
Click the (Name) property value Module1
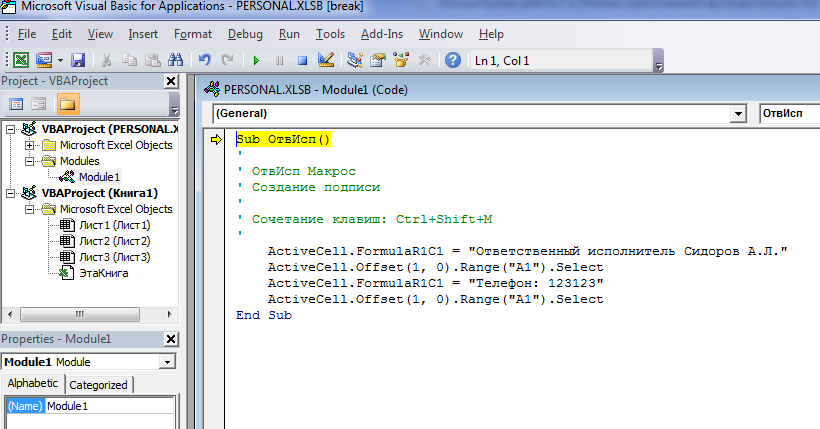pos(110,406)
